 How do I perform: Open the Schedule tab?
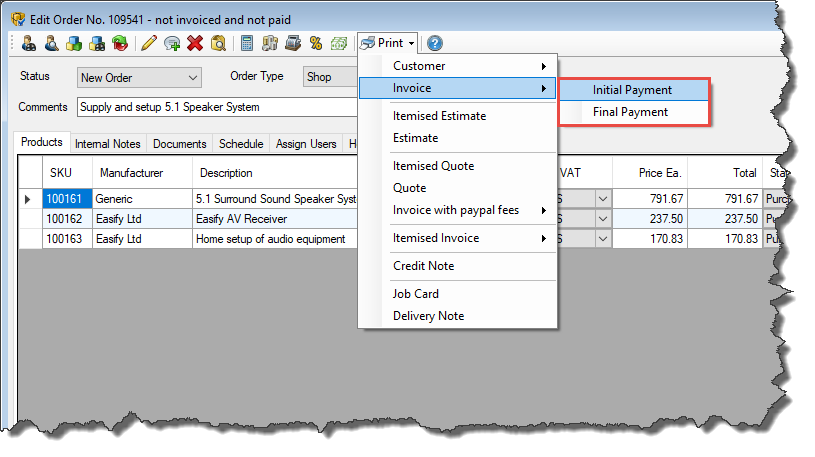click(240, 144)
